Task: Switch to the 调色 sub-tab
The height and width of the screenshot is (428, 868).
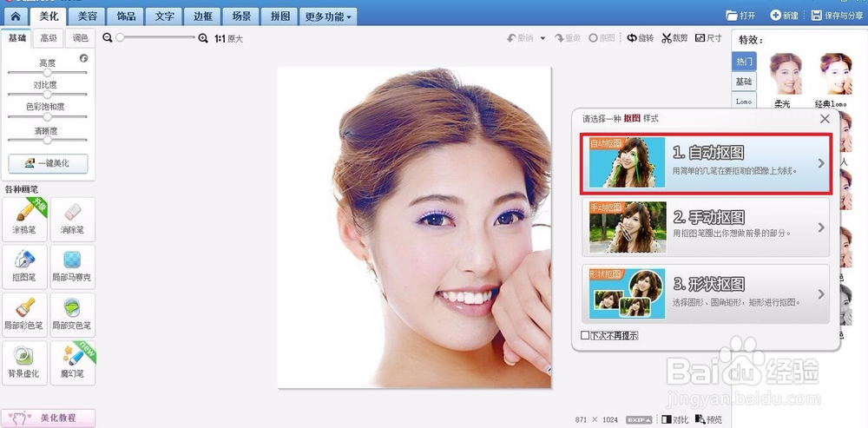Action: tap(80, 38)
